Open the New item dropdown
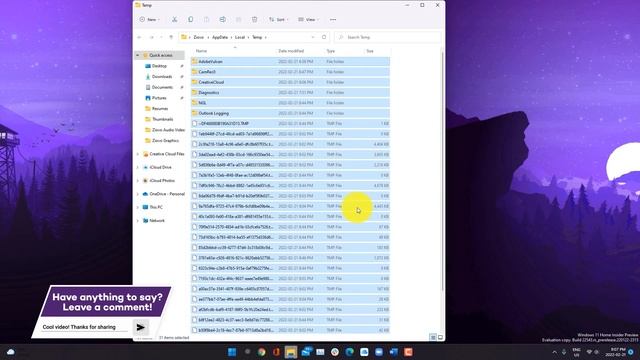 [149, 20]
